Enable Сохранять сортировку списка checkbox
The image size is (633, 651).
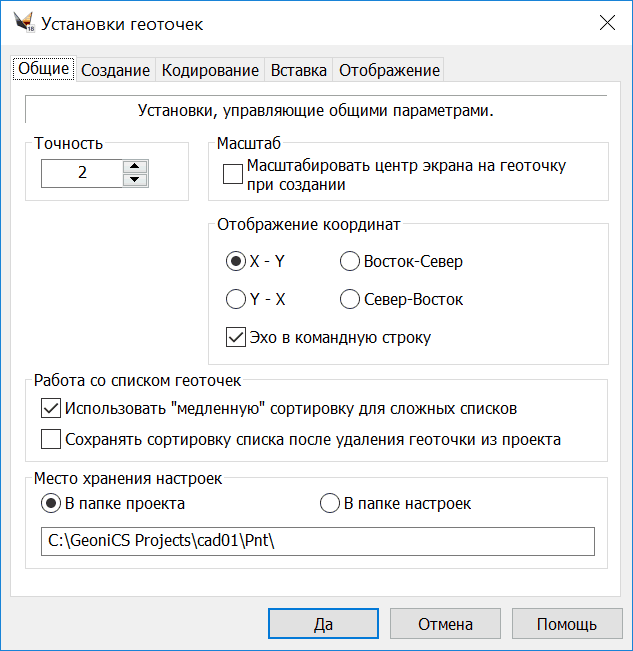(51, 438)
